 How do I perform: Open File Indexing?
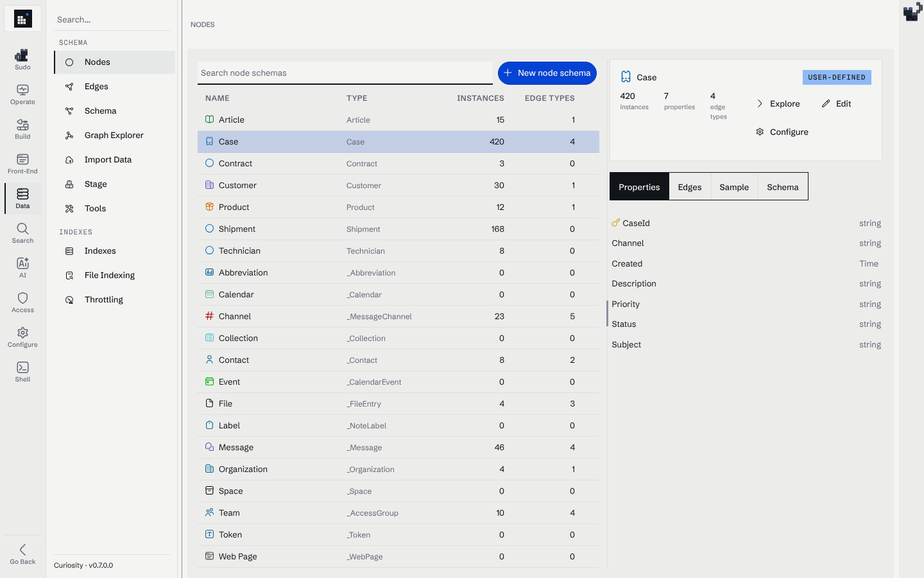pos(114,276)
